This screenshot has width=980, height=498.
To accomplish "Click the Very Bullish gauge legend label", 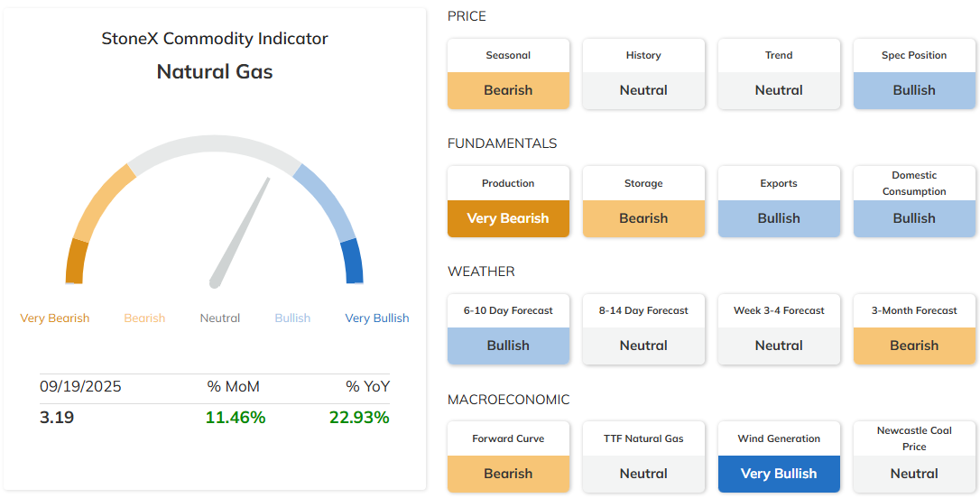I will [x=377, y=318].
